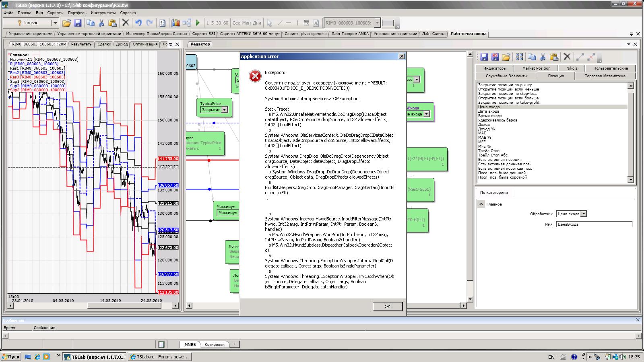644x362 pixels.
Task: Click the Undo arrow in main toolbar
Action: coord(138,23)
